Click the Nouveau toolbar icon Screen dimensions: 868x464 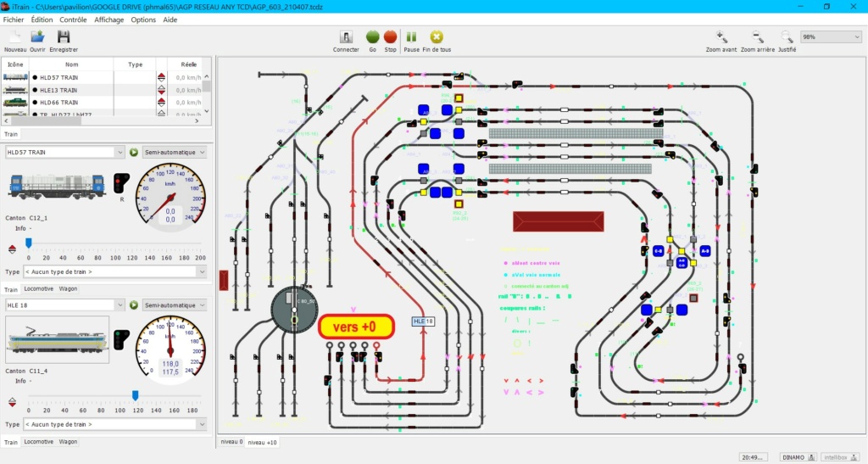[x=15, y=37]
